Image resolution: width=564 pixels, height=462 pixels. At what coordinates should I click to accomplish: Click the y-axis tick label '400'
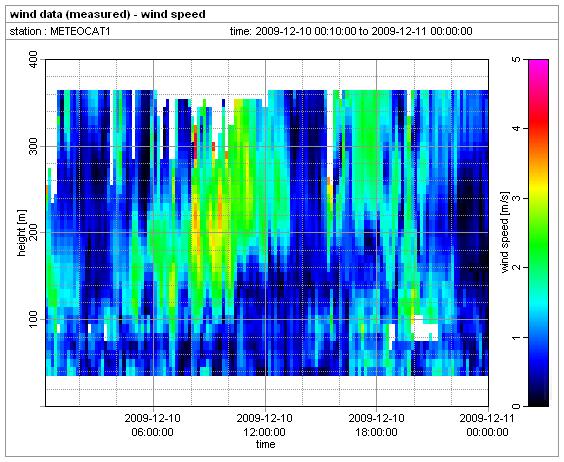coord(33,60)
